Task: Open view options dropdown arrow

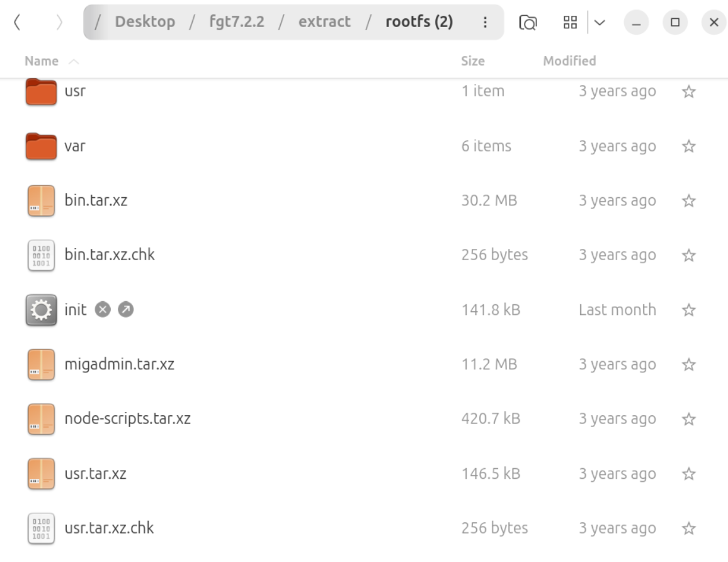Action: point(600,22)
